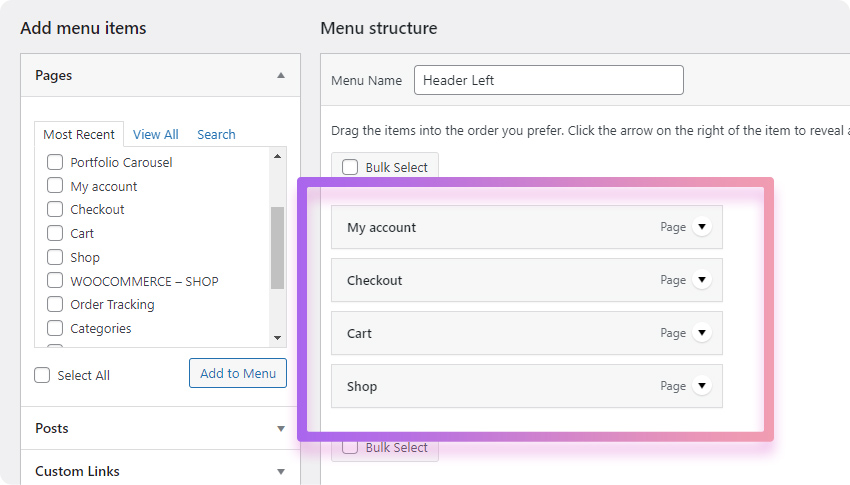Click the Add to Menu button
The height and width of the screenshot is (485, 850).
coord(238,373)
